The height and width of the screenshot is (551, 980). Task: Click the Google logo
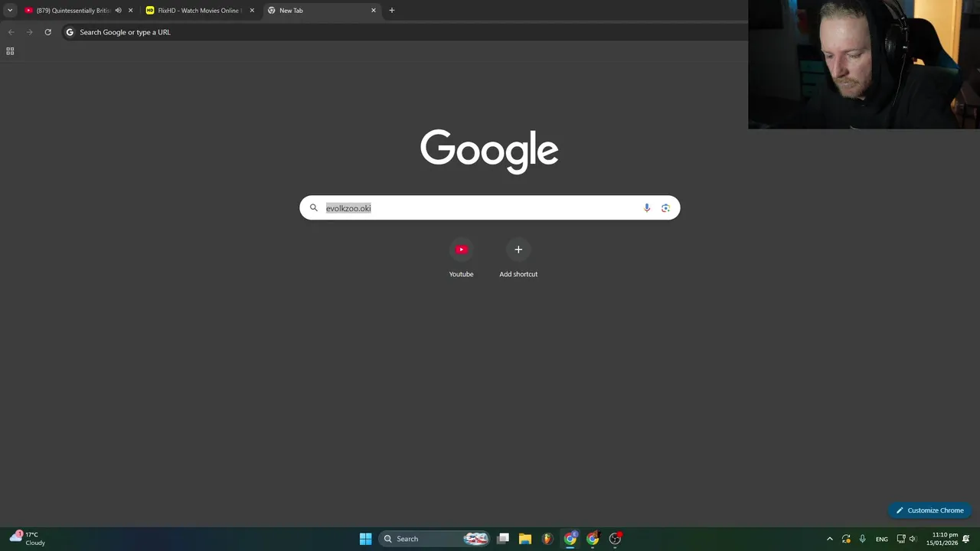click(489, 151)
